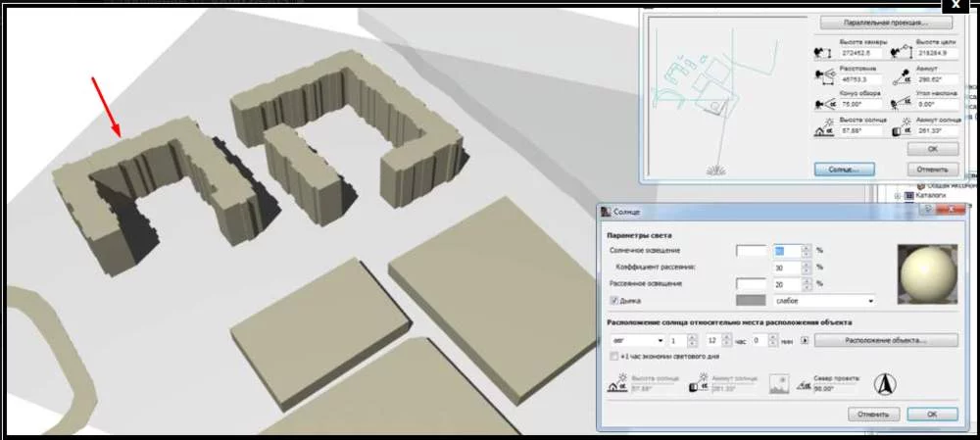
Task: Click the haze color swatch
Action: pos(751,301)
